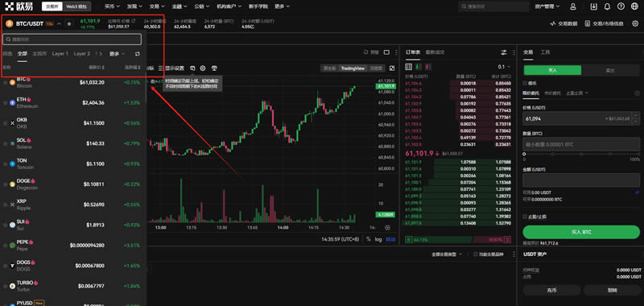Open the user profile icon
Image resolution: width=644 pixels, height=306 pixels.
pyautogui.click(x=573, y=6)
